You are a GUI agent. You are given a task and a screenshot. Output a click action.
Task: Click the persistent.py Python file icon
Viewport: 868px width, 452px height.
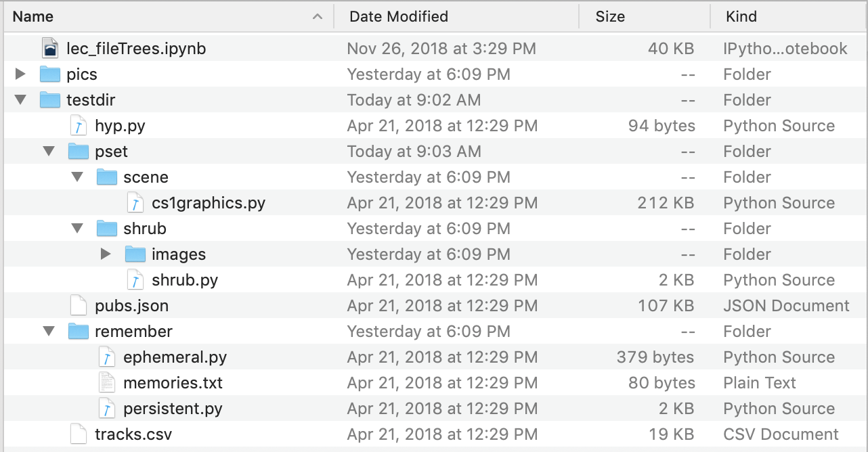(x=107, y=409)
